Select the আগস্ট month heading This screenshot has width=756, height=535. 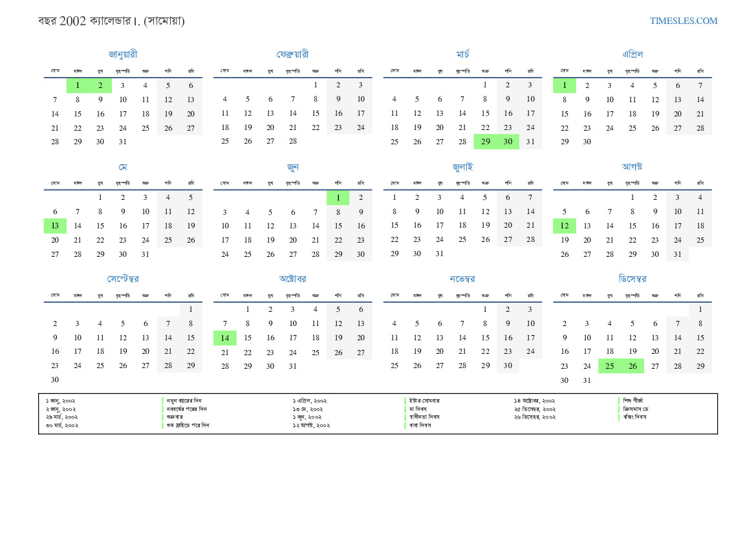coord(632,166)
